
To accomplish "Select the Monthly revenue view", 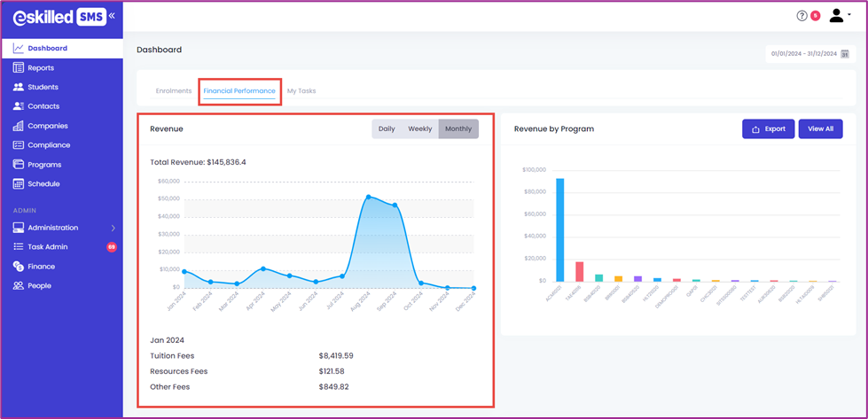I will point(458,128).
